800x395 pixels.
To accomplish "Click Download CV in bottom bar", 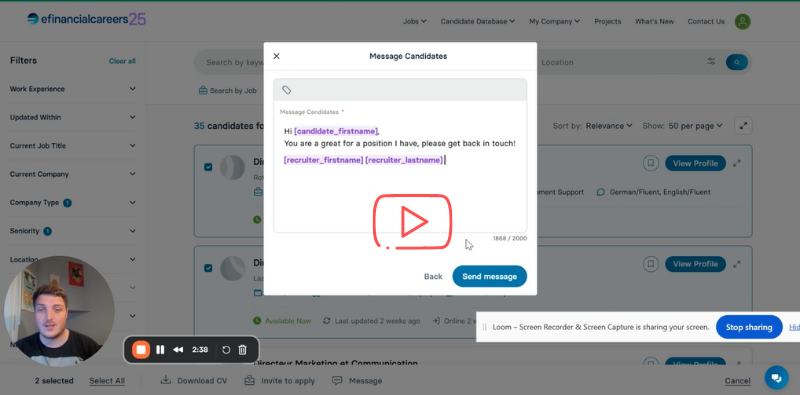I will [x=194, y=381].
